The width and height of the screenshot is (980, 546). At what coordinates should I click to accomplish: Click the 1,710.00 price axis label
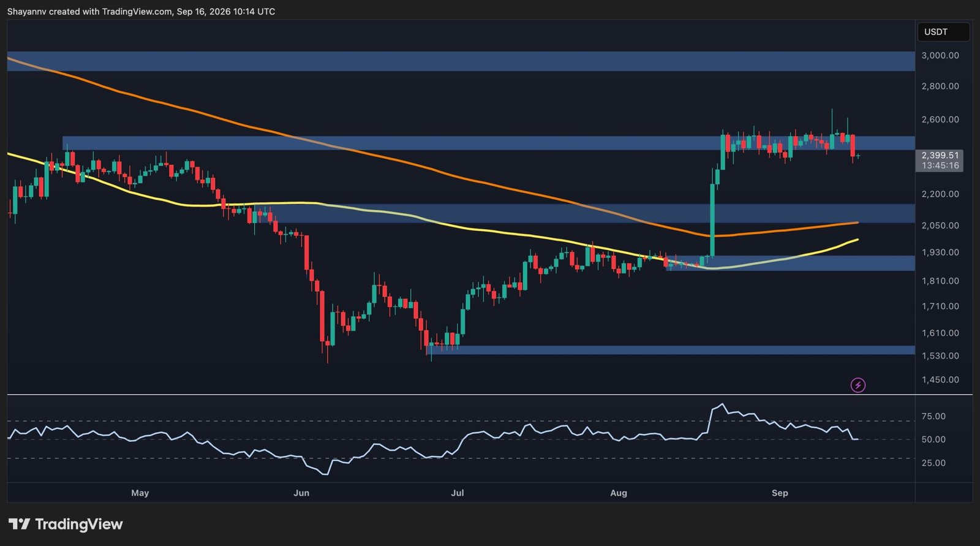[x=940, y=306]
